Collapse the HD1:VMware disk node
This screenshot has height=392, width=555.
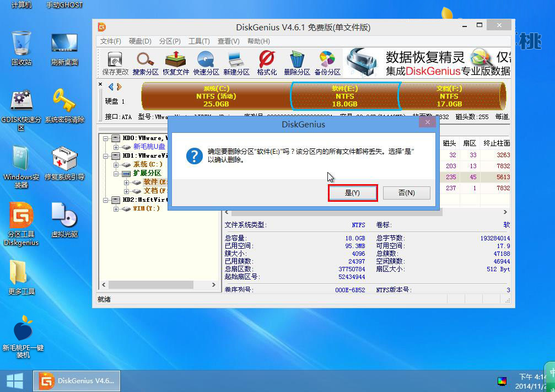coord(105,156)
